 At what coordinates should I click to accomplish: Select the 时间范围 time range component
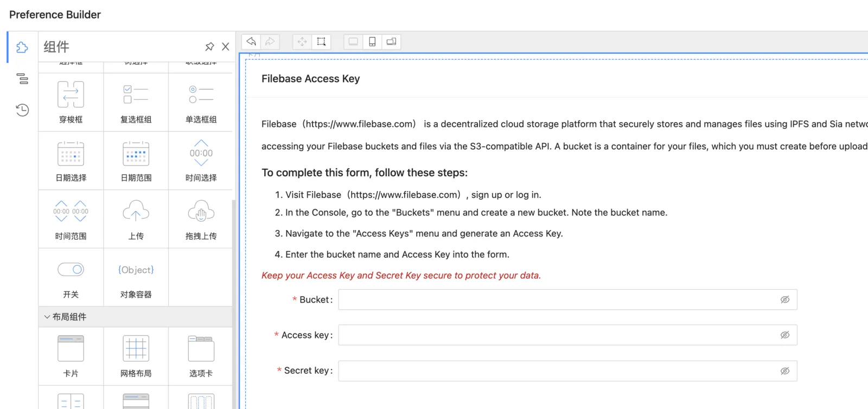[71, 219]
